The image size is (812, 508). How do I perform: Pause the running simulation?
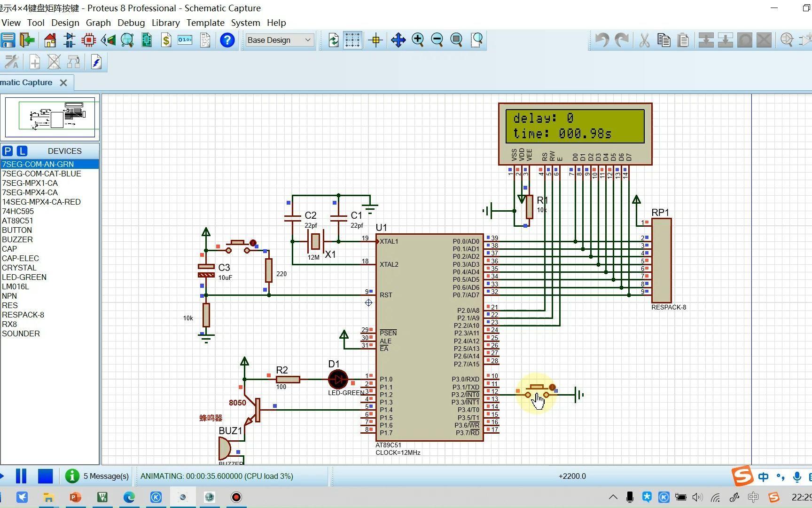(x=21, y=476)
